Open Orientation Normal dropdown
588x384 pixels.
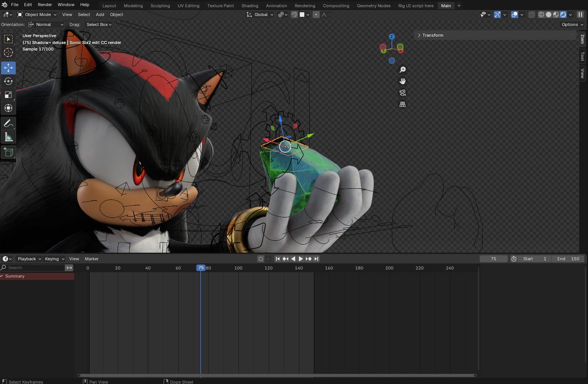[46, 25]
